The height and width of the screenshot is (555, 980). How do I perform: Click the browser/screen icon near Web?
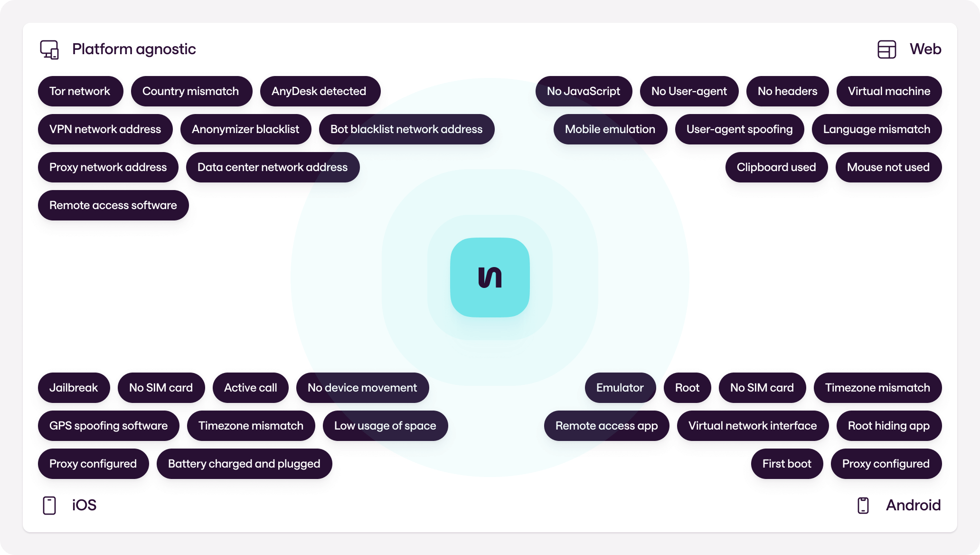886,49
